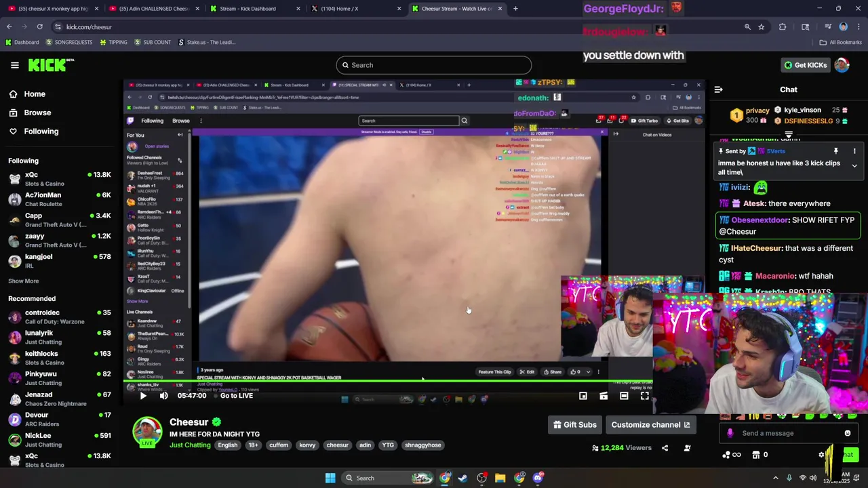
Task: Open the profile avatar menu
Action: tap(842, 65)
